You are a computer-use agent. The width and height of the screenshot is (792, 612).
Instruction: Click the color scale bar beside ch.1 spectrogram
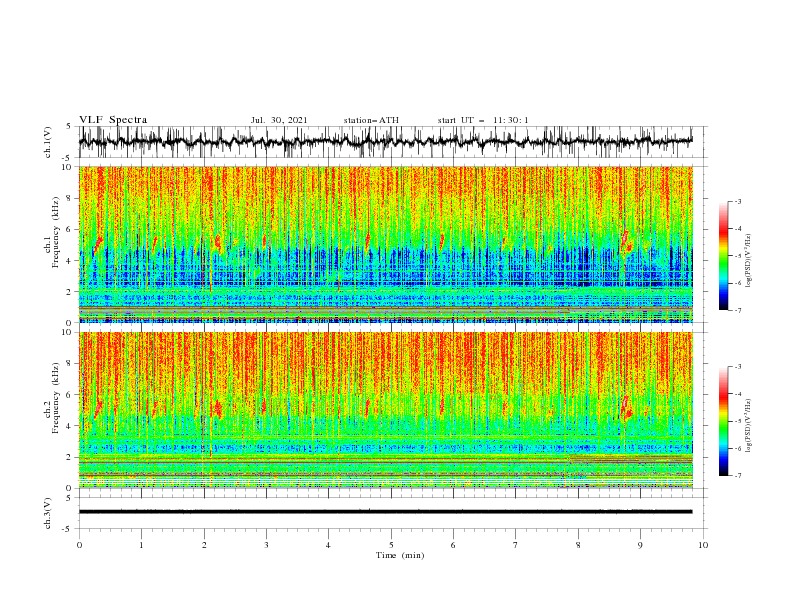[723, 255]
